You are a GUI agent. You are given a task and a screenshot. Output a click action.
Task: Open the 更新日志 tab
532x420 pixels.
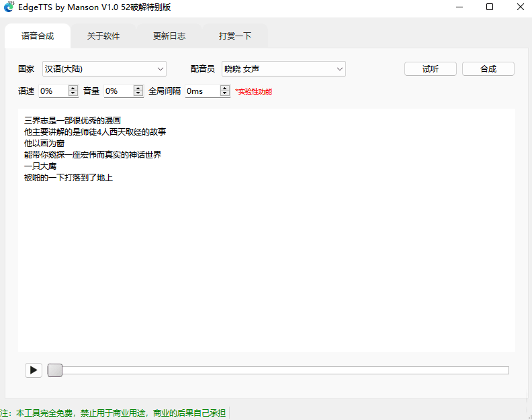[169, 36]
